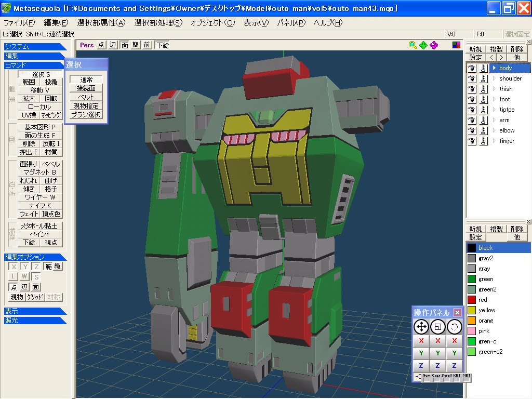This screenshot has width=532, height=399.
Task: Click the previous arrow in object panel
Action: click(491, 57)
